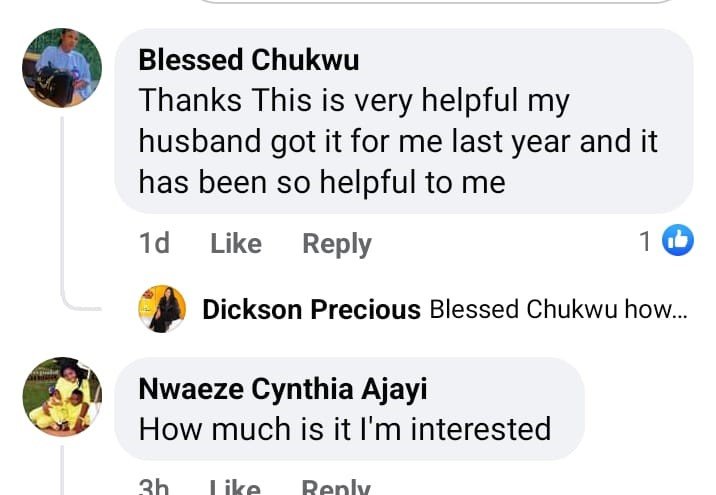The height and width of the screenshot is (495, 716).
Task: View the reaction count of 1
Action: coord(645,241)
